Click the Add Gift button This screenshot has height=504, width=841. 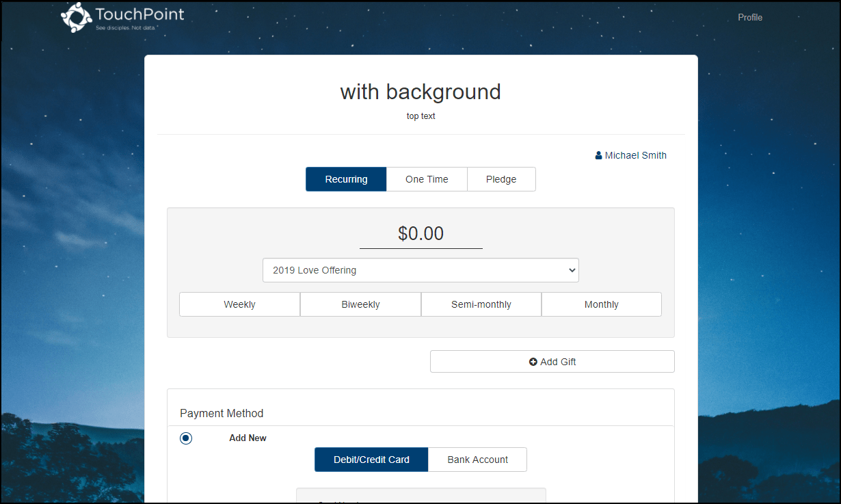552,362
